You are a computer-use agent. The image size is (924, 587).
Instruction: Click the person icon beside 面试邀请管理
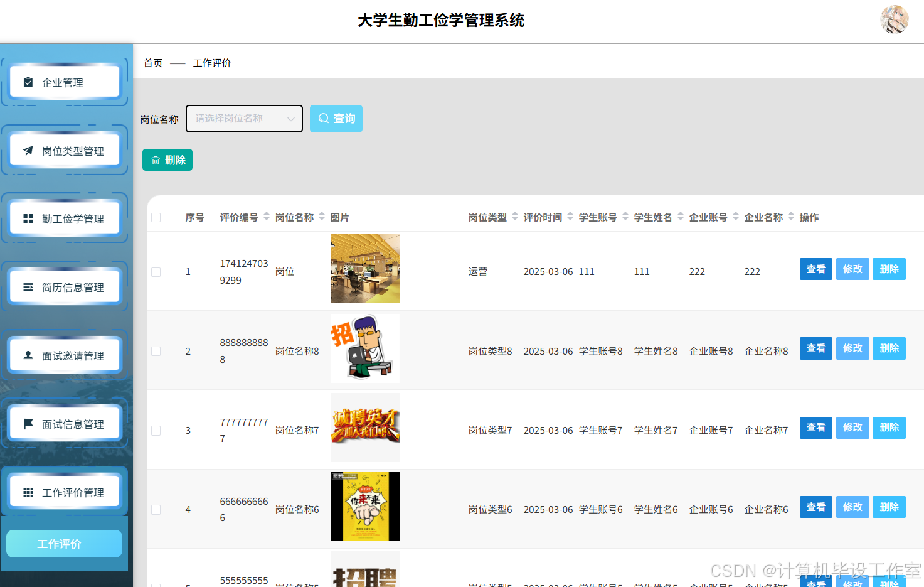(28, 355)
